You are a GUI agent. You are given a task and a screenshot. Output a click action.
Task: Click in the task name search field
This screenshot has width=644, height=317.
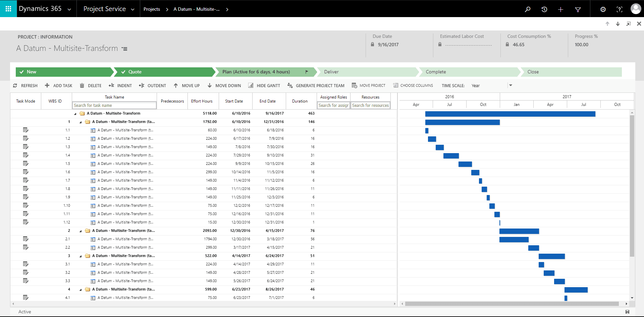coord(114,105)
